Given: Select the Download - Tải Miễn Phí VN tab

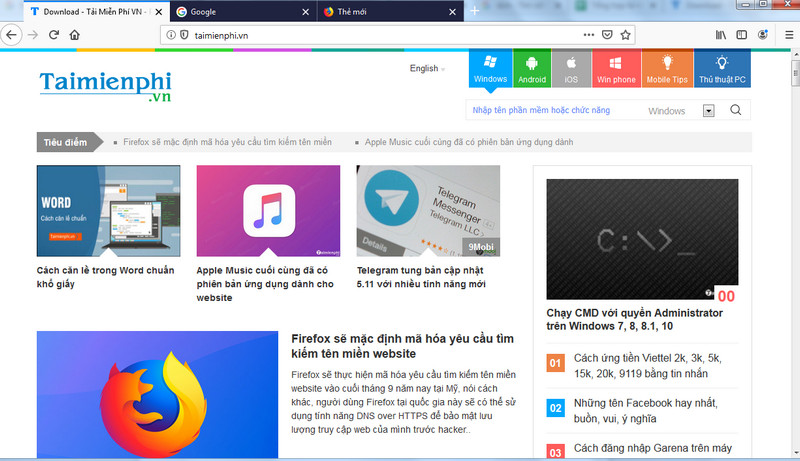Looking at the screenshot, I should tap(96, 11).
